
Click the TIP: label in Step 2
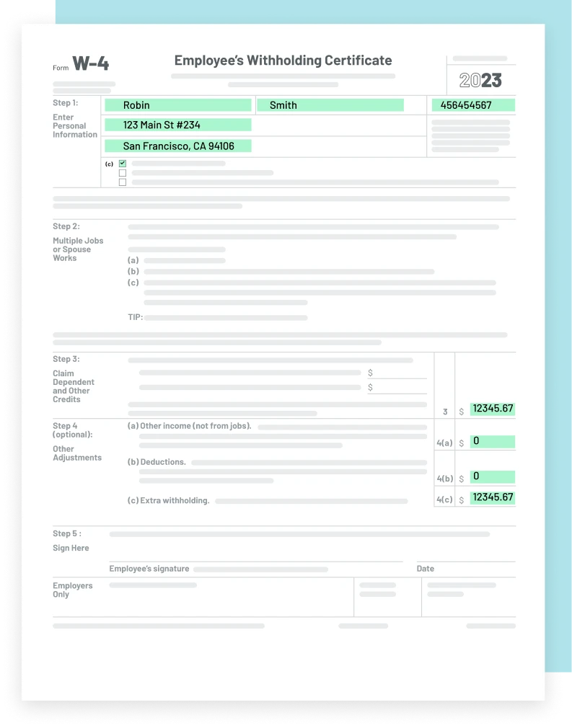[135, 317]
